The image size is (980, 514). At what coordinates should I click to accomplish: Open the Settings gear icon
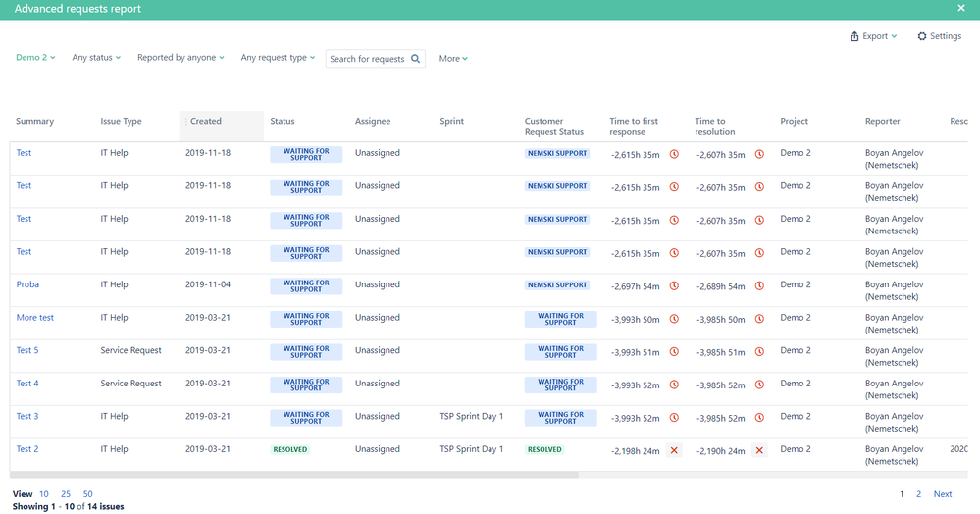(x=922, y=36)
